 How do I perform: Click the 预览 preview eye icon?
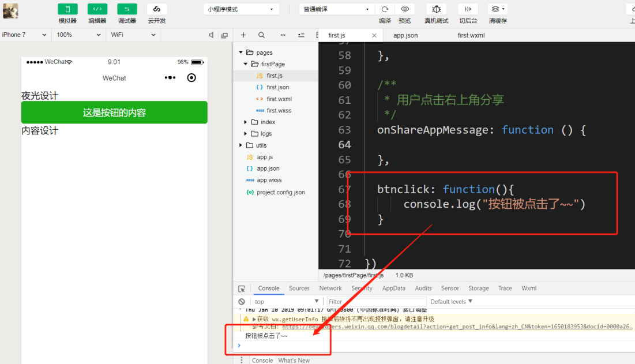pyautogui.click(x=404, y=9)
